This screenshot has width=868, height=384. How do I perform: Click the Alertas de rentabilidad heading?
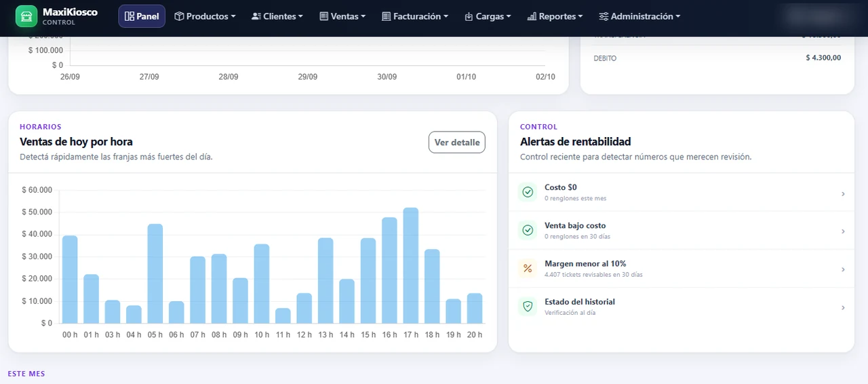pyautogui.click(x=576, y=142)
